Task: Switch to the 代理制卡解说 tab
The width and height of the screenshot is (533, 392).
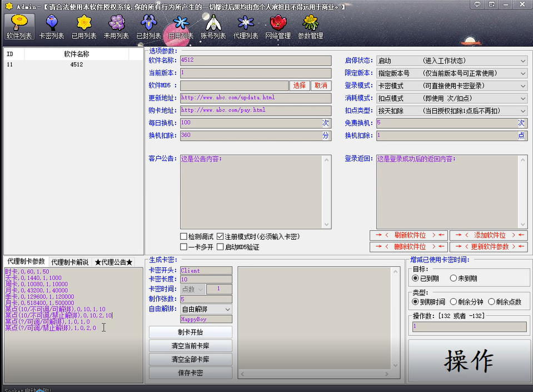Action: click(x=70, y=262)
